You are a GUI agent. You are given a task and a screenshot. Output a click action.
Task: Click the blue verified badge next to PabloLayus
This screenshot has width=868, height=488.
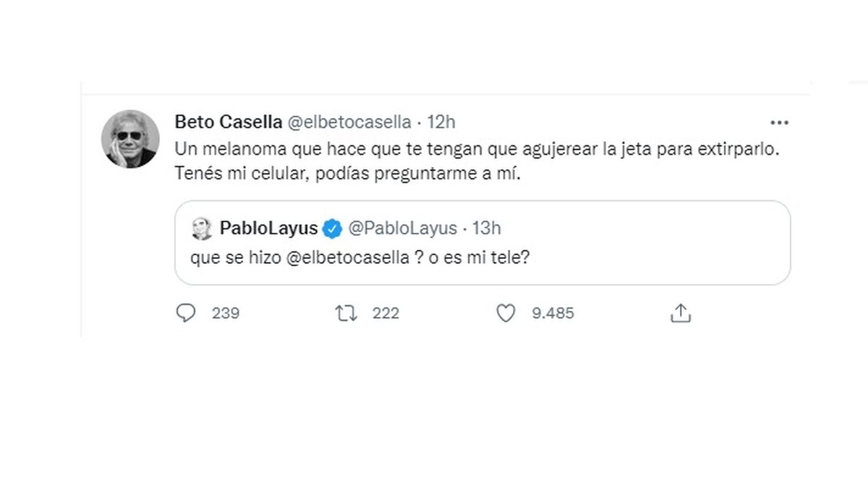point(332,228)
